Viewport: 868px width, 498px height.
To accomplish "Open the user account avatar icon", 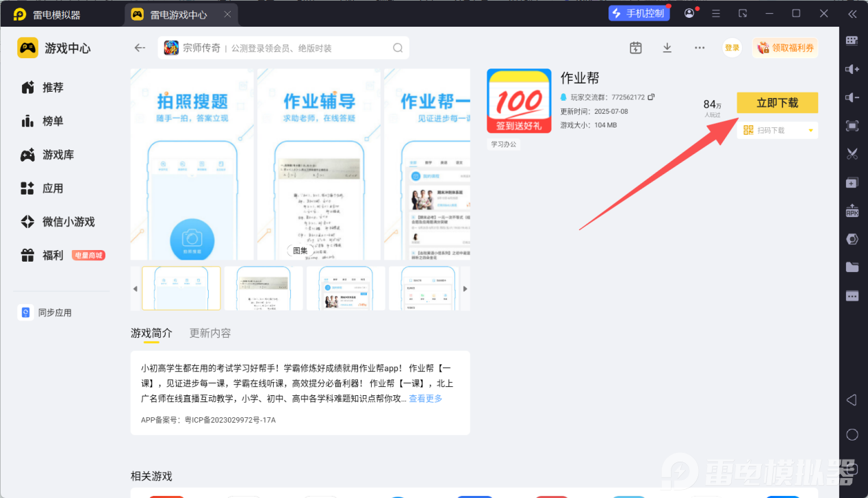I will 689,14.
